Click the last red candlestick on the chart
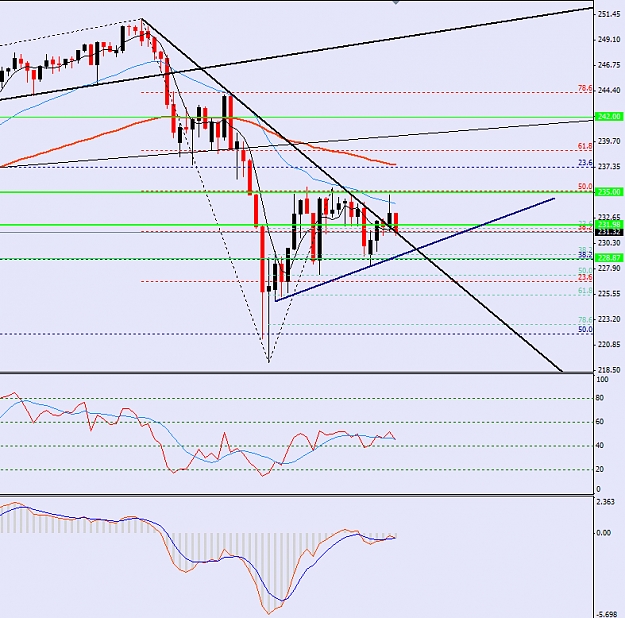The width and height of the screenshot is (625, 618). [x=396, y=222]
